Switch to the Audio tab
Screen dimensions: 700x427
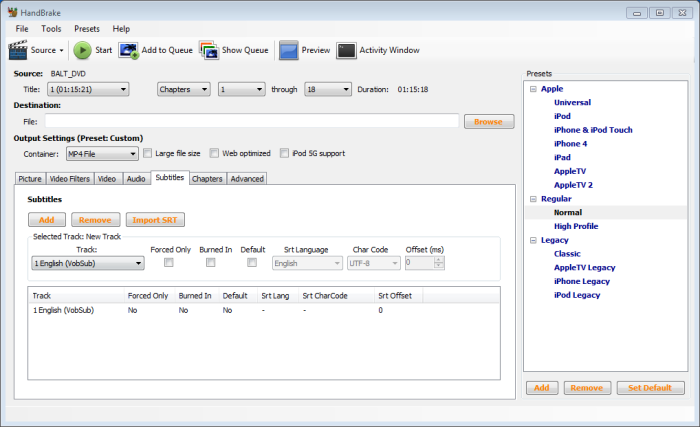tap(136, 179)
